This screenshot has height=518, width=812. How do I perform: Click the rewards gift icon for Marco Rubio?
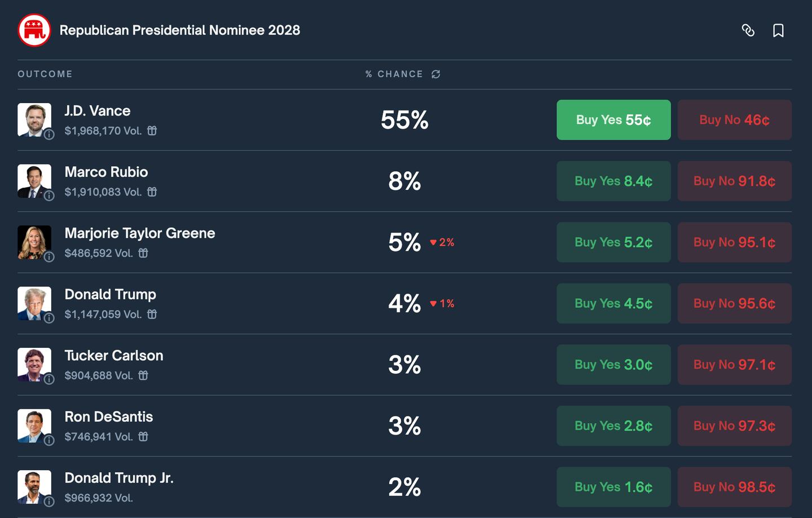pos(152,192)
